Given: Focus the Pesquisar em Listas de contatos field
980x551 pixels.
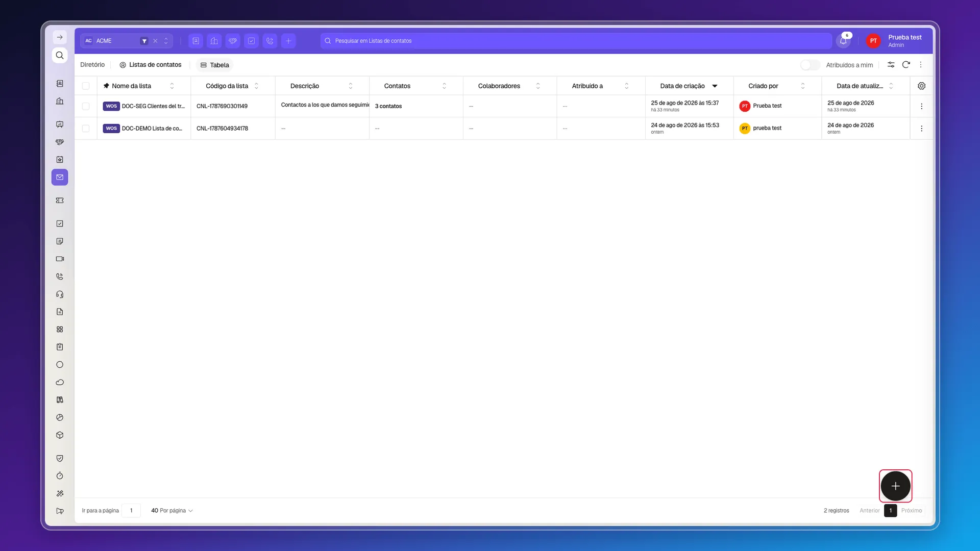Looking at the screenshot, I should (x=576, y=41).
